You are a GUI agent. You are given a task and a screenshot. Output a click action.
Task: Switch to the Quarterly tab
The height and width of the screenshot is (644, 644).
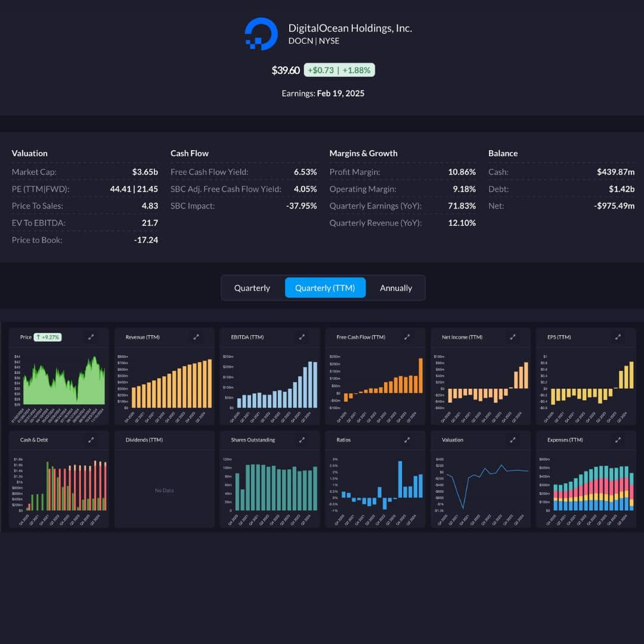coord(252,288)
